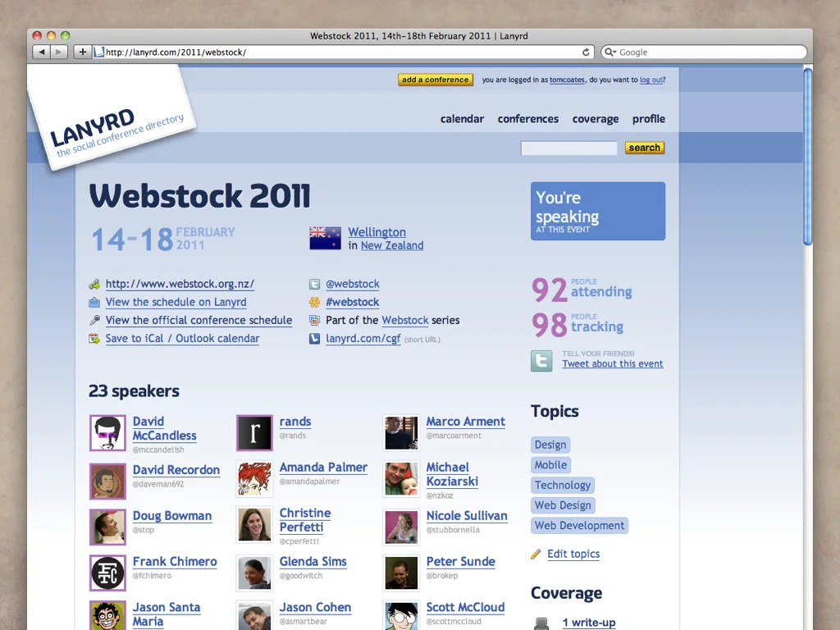Image resolution: width=840 pixels, height=630 pixels.
Task: Open Doug Bowman's avatar photo
Action: tap(107, 527)
